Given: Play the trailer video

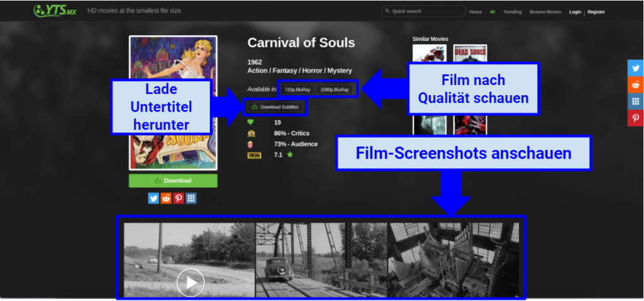Looking at the screenshot, I should pyautogui.click(x=190, y=283).
